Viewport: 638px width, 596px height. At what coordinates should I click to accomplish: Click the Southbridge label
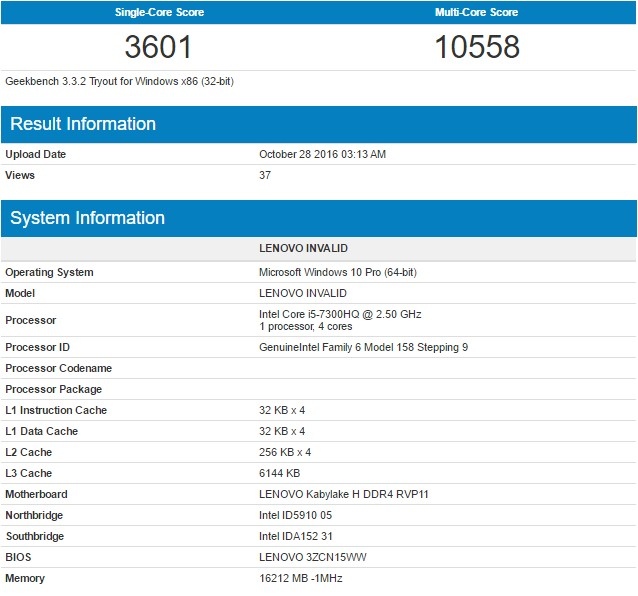[x=35, y=536]
